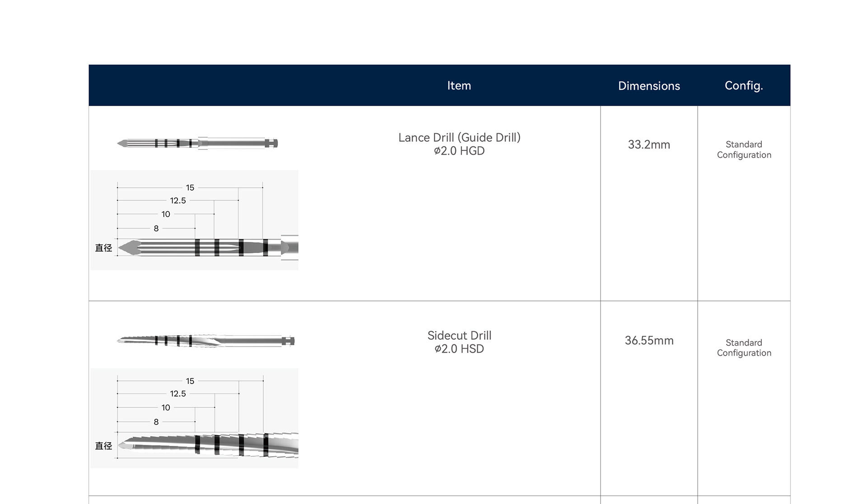Open the Sidecut Drill depth marking diagram
This screenshot has width=867, height=504.
[195, 418]
